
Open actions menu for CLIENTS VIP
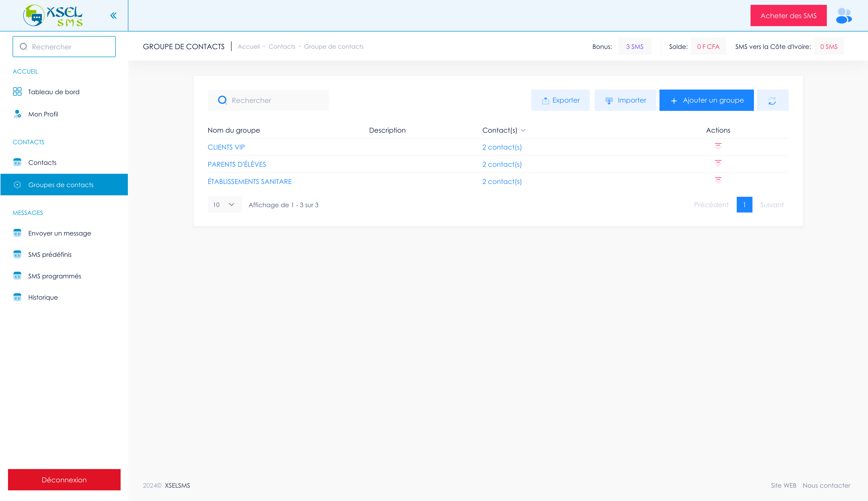click(718, 146)
